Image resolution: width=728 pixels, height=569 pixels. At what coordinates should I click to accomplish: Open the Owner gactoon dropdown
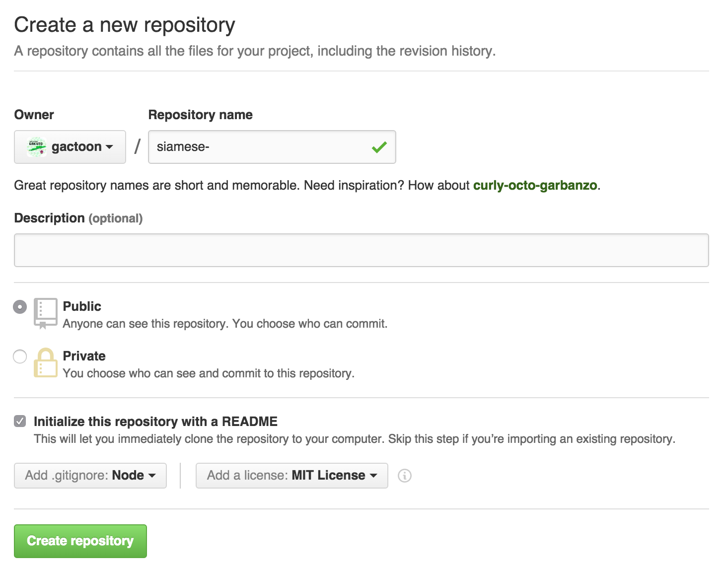(70, 147)
